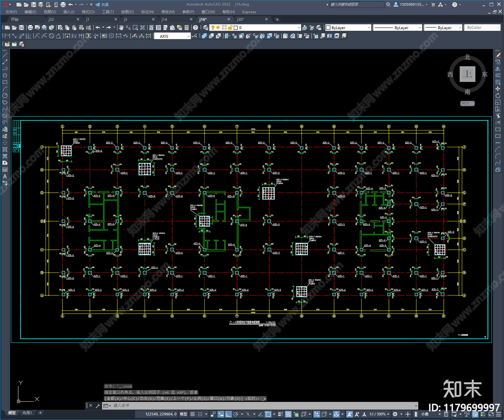The width and height of the screenshot is (504, 420).
Task: Open the Layer Properties Manager icon
Action: (x=206, y=28)
